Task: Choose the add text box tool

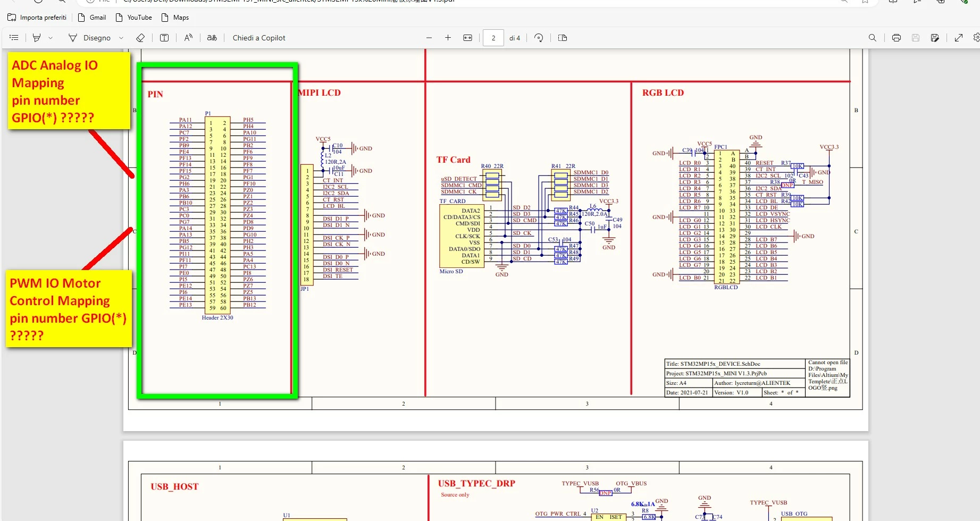Action: (x=164, y=38)
